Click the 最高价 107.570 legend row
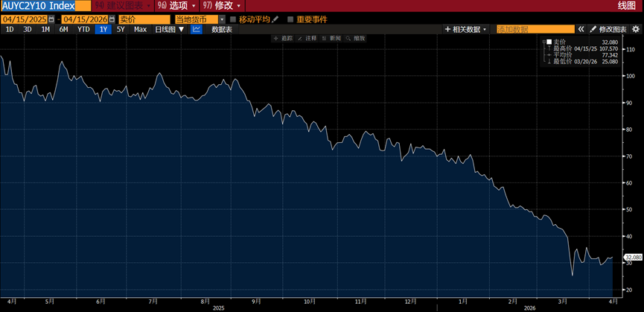This screenshot has height=312, width=644. (583, 48)
